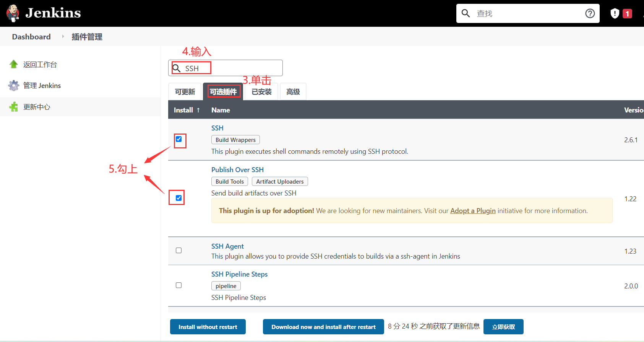Click the gear icon for 管理 Jenkins
644x342 pixels.
point(14,85)
